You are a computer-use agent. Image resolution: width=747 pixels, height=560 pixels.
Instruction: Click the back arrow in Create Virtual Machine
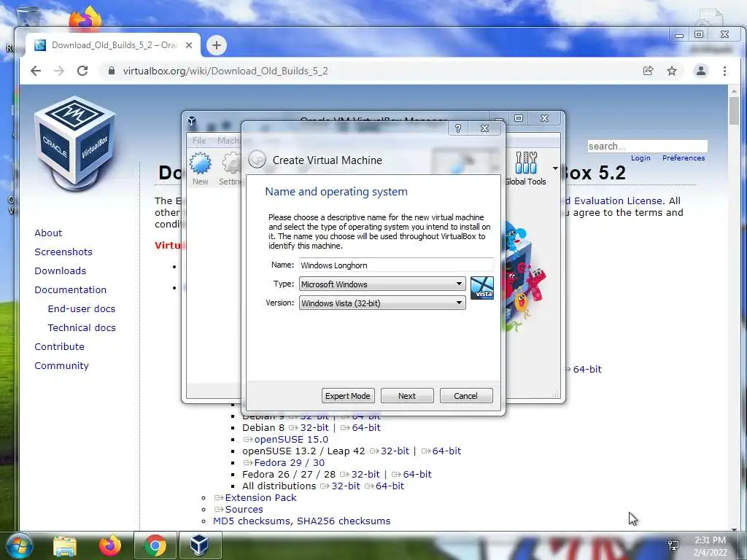pyautogui.click(x=258, y=160)
